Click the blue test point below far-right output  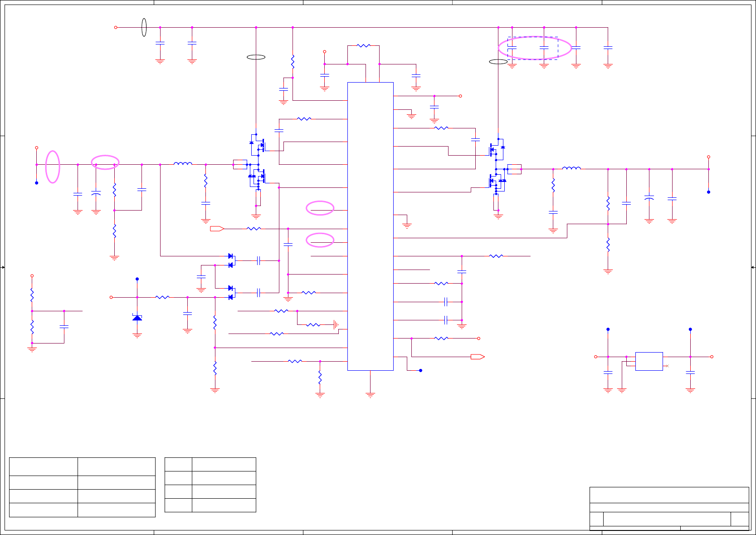(x=708, y=192)
